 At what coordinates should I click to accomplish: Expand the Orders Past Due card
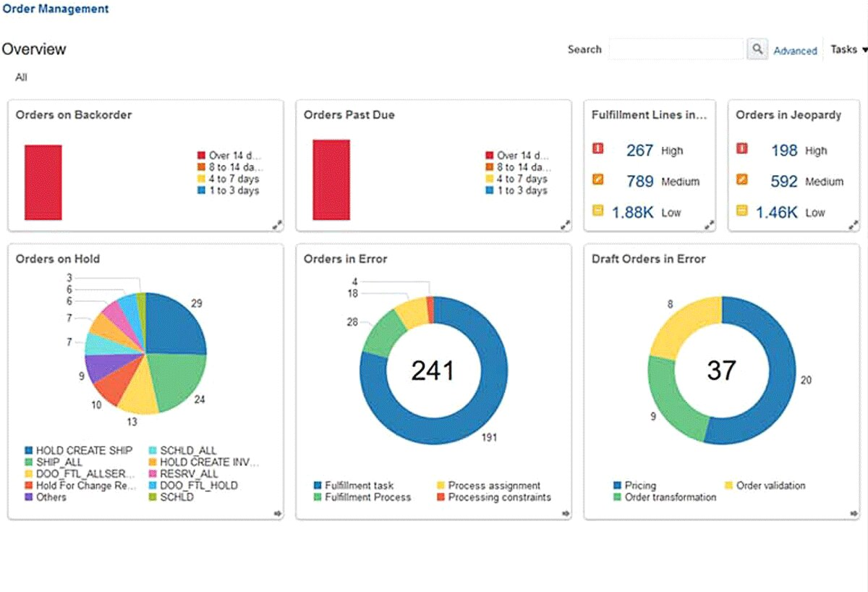(x=565, y=225)
